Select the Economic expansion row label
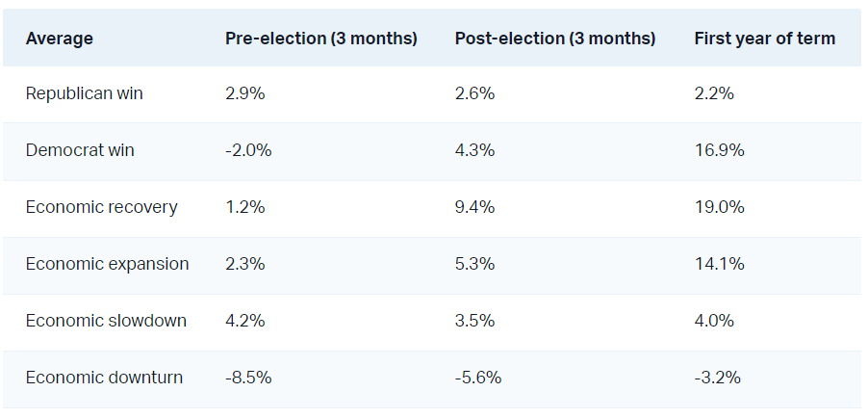 (107, 264)
